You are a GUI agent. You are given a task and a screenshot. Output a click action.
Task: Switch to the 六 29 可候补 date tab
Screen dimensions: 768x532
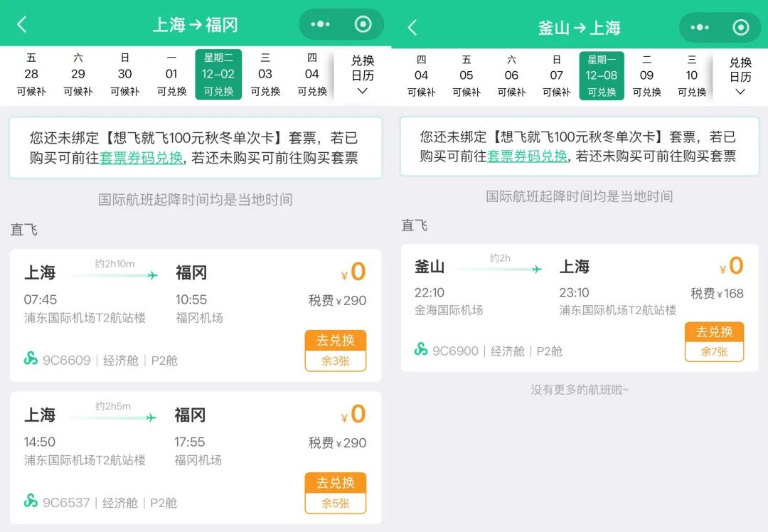(78, 74)
